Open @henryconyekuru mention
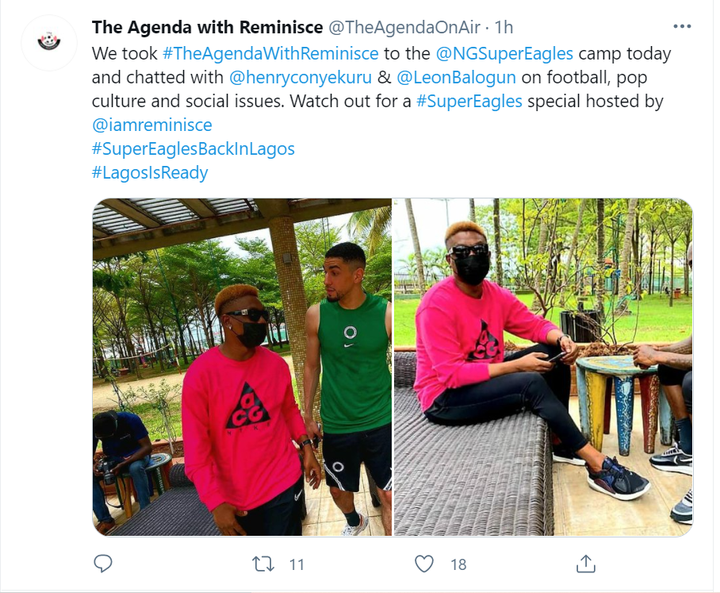The image size is (720, 593). [x=300, y=78]
